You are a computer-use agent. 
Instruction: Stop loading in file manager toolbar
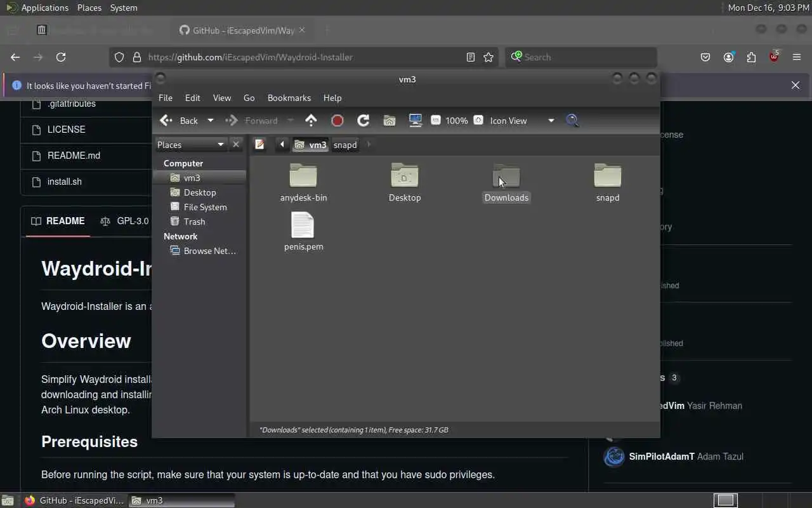click(337, 121)
